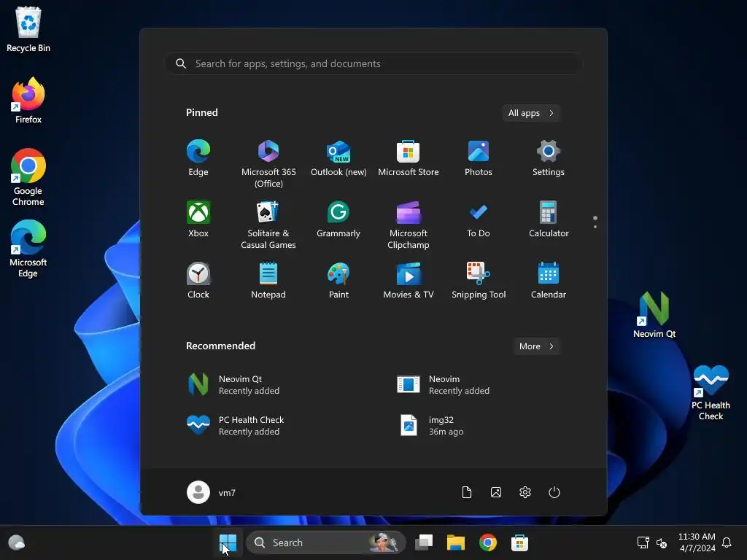Open Settings from pinned apps
Screen dimensions: 747x560
click(x=549, y=158)
